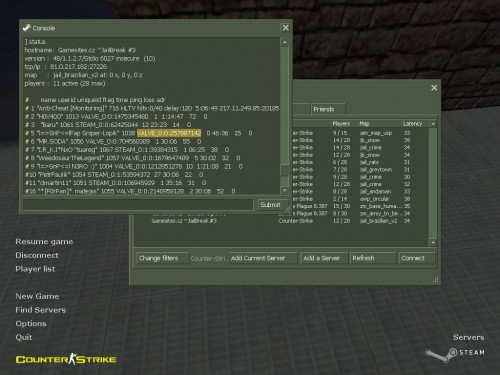The height and width of the screenshot is (375, 500).
Task: Focus the console command input field
Action: 138,205
